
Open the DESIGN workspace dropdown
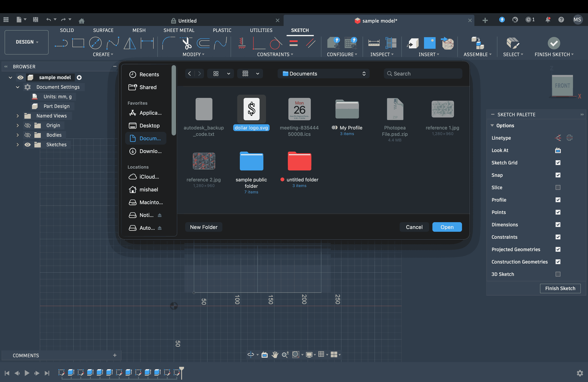(27, 42)
